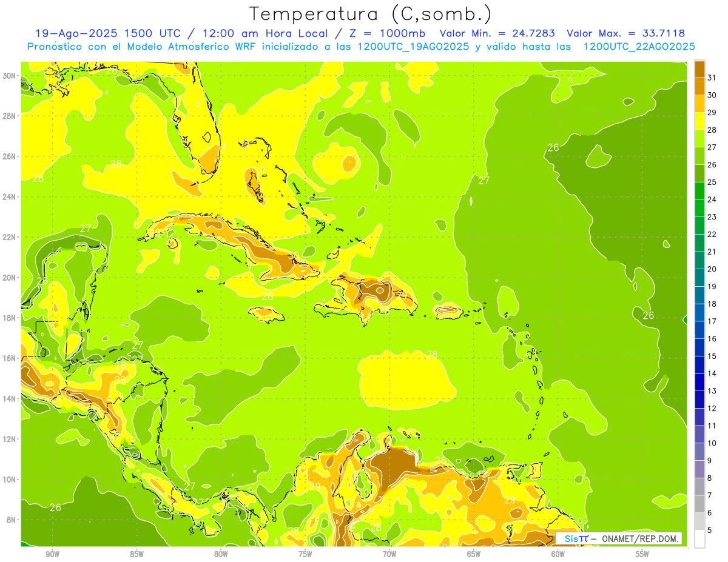Click the 26N latitude axis label

(8, 156)
